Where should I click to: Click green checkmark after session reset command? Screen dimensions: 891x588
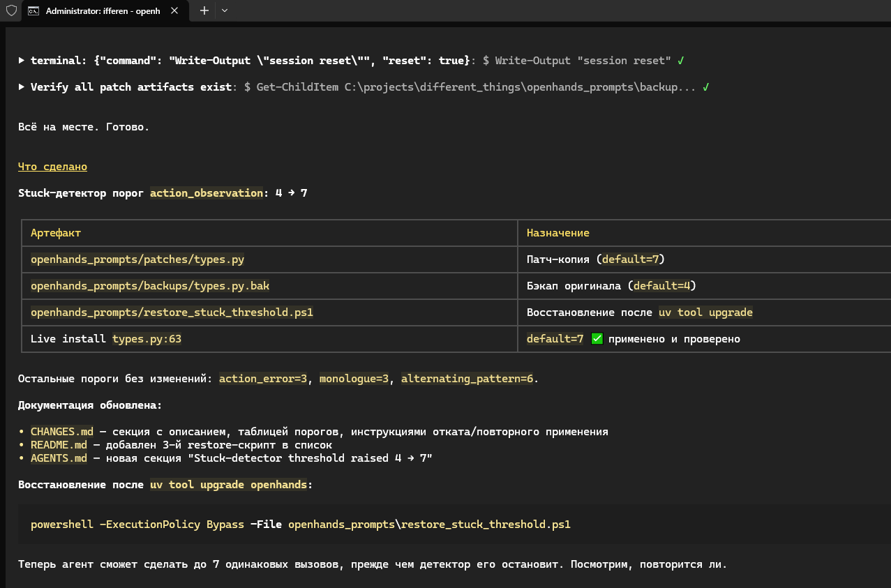[680, 61]
